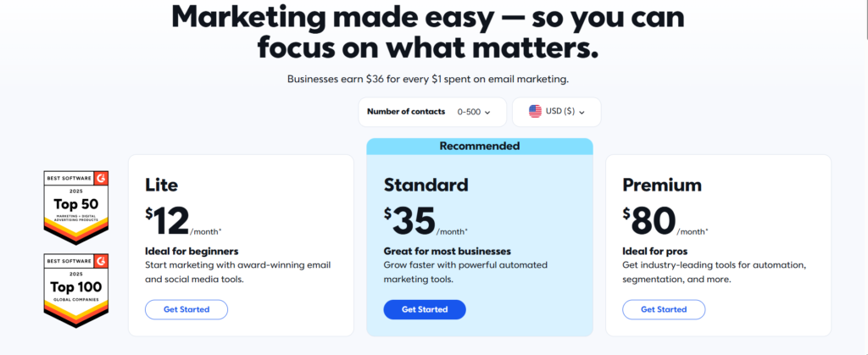The width and height of the screenshot is (868, 355).
Task: Click the G2 logo on Top 50 badge
Action: (x=101, y=178)
